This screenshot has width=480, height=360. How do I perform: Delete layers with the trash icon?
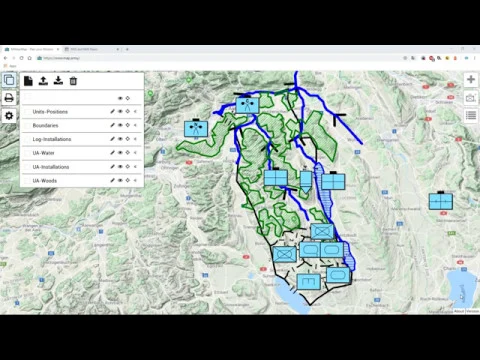(x=73, y=81)
